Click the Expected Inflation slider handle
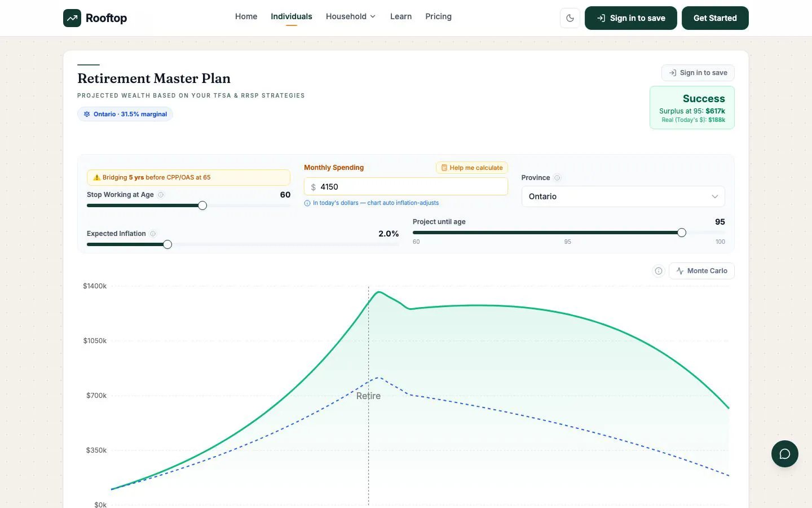Image resolution: width=812 pixels, height=508 pixels. pyautogui.click(x=167, y=244)
